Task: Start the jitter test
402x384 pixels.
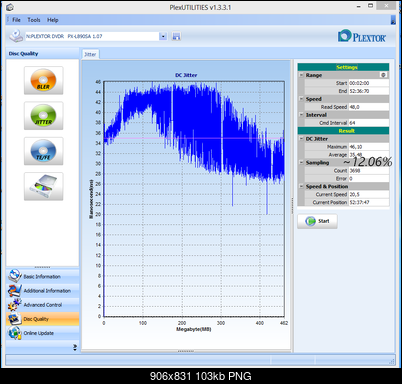Action: pos(317,221)
